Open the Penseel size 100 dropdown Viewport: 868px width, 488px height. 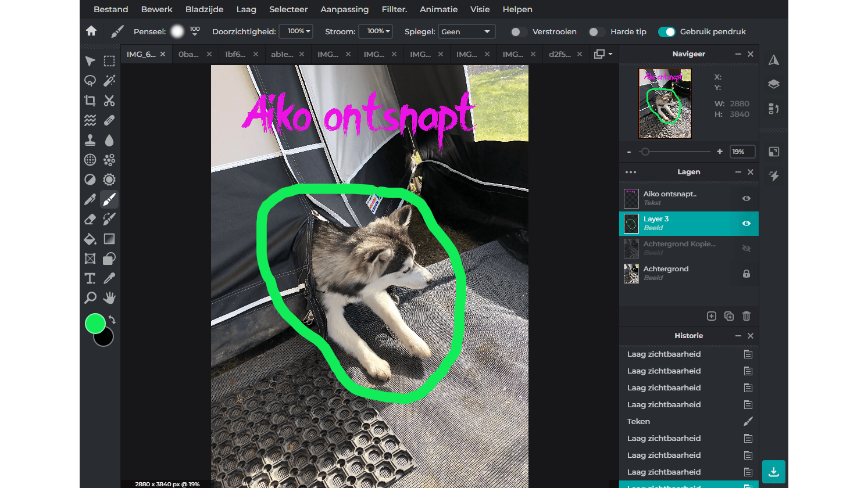tap(195, 31)
